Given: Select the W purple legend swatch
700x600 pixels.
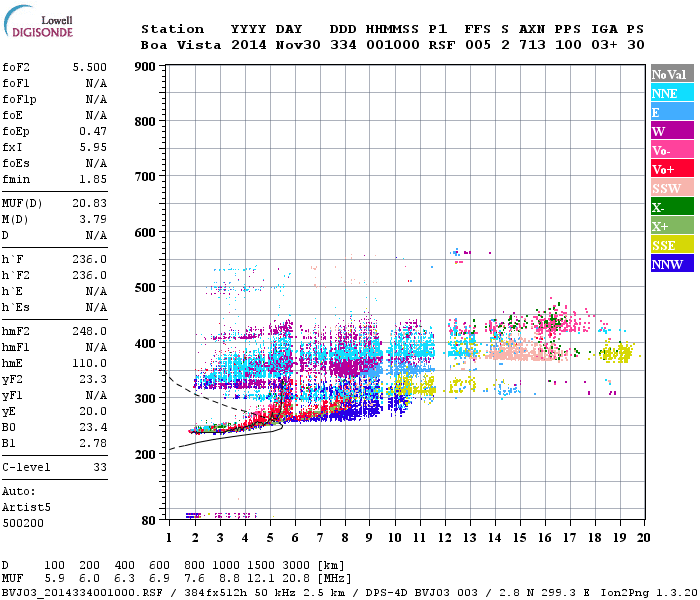Looking at the screenshot, I should pyautogui.click(x=672, y=131).
